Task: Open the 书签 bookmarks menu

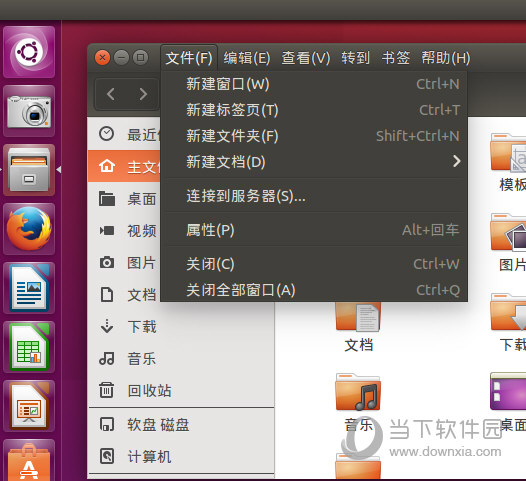Action: click(x=396, y=58)
